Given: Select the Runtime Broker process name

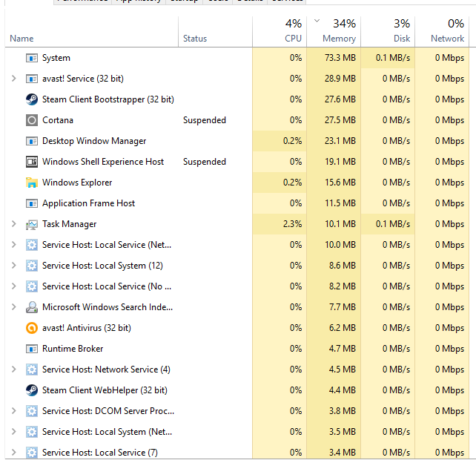Looking at the screenshot, I should coord(73,349).
